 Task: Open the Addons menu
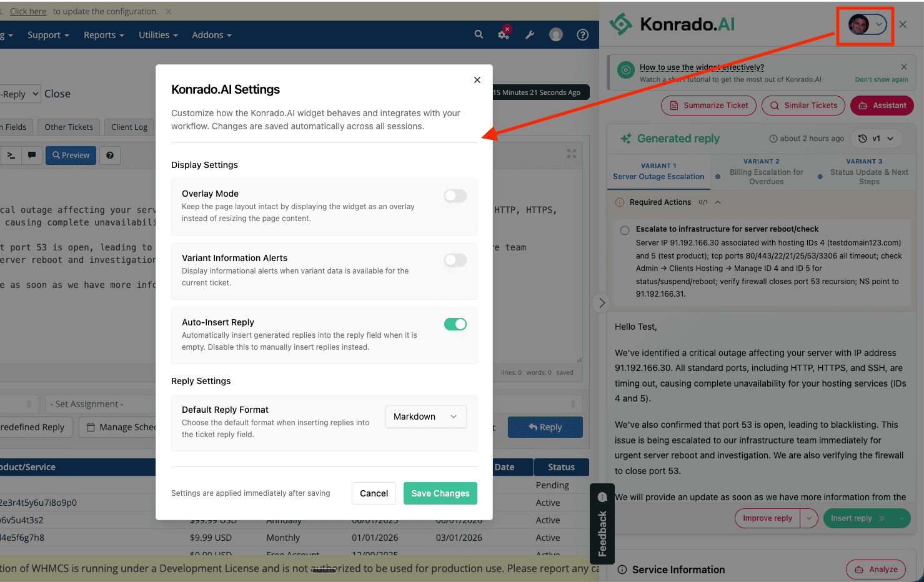(x=212, y=35)
